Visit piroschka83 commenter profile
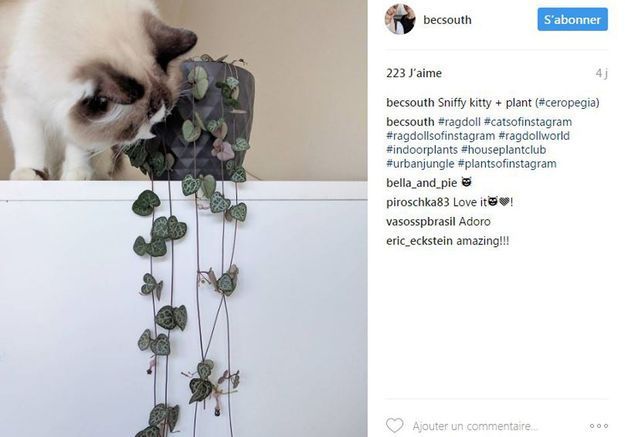This screenshot has height=437, width=625. [418, 203]
